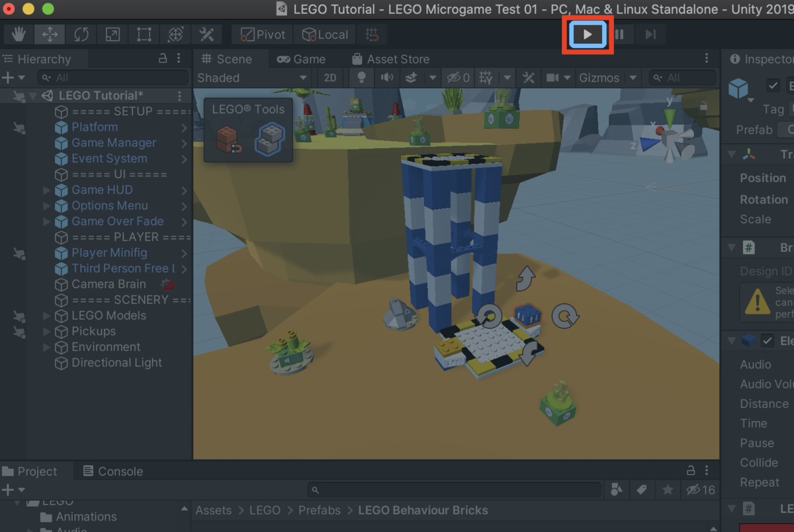
Task: Toggle hidden objects visibility in Scene
Action: pyautogui.click(x=458, y=77)
